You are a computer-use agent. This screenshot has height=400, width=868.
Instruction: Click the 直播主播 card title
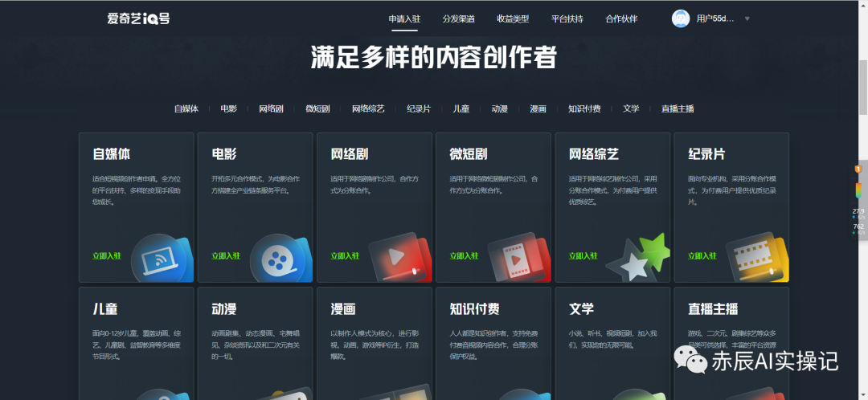[713, 308]
